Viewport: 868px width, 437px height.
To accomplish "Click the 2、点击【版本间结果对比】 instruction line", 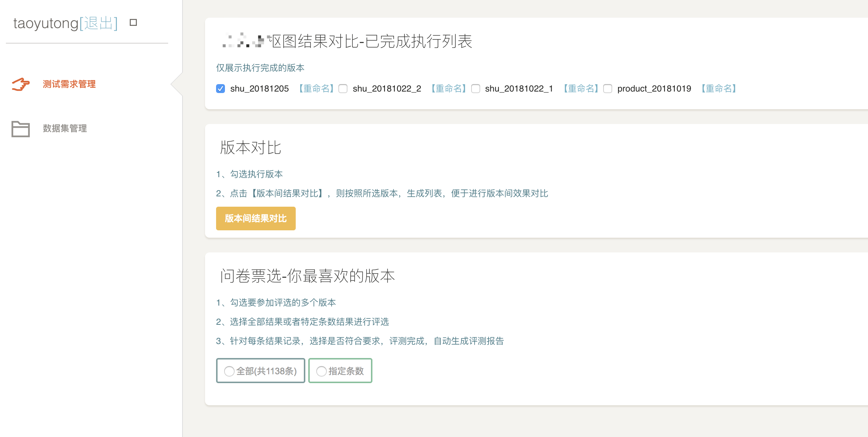I will [x=382, y=193].
